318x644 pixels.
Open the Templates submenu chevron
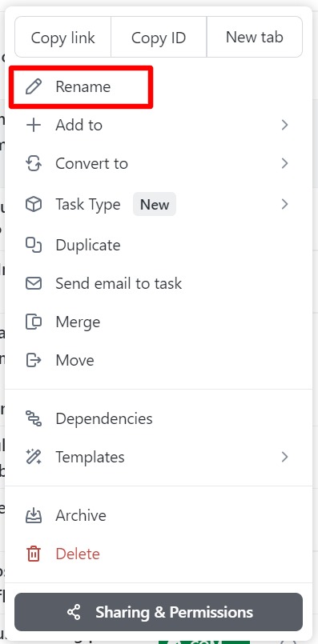tap(284, 457)
